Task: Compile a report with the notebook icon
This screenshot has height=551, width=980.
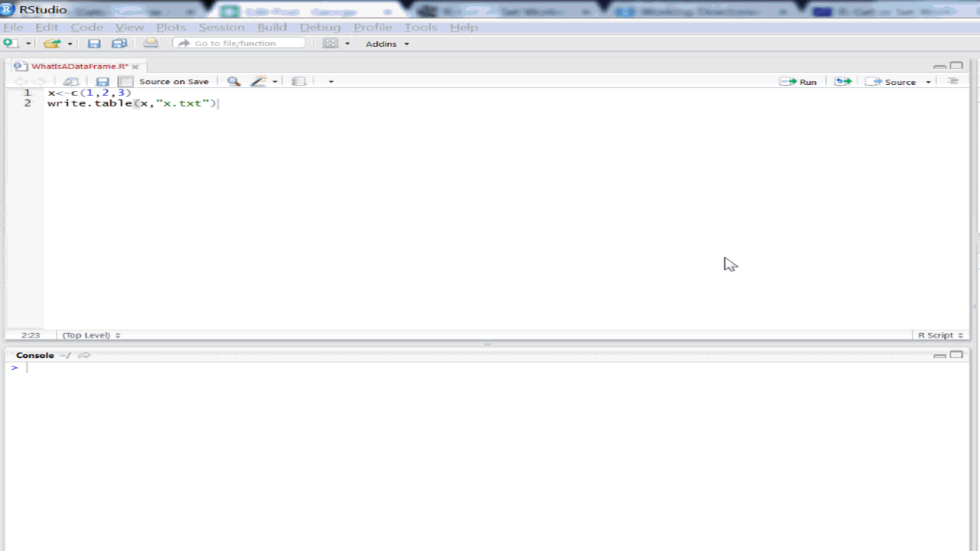Action: [x=299, y=82]
